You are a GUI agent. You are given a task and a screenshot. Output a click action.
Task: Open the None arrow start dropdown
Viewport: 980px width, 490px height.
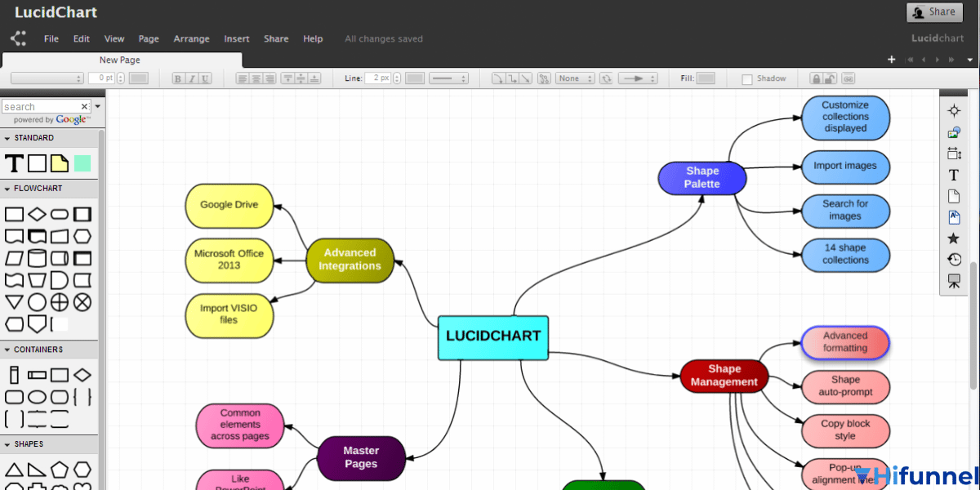(x=574, y=78)
